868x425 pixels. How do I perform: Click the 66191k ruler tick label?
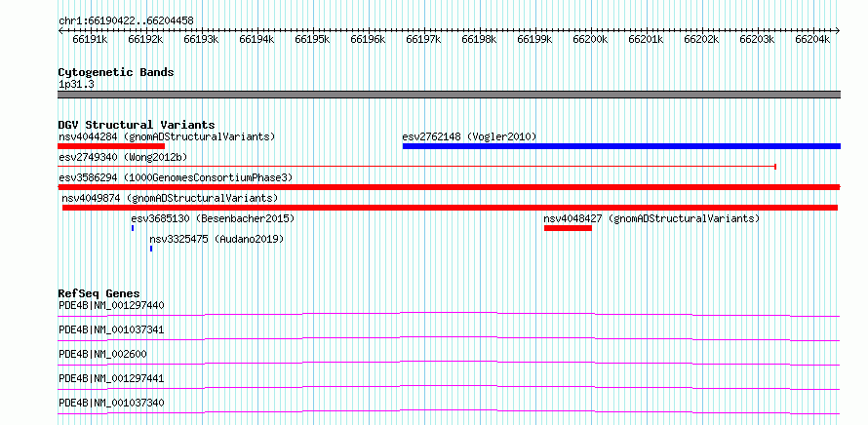point(91,40)
